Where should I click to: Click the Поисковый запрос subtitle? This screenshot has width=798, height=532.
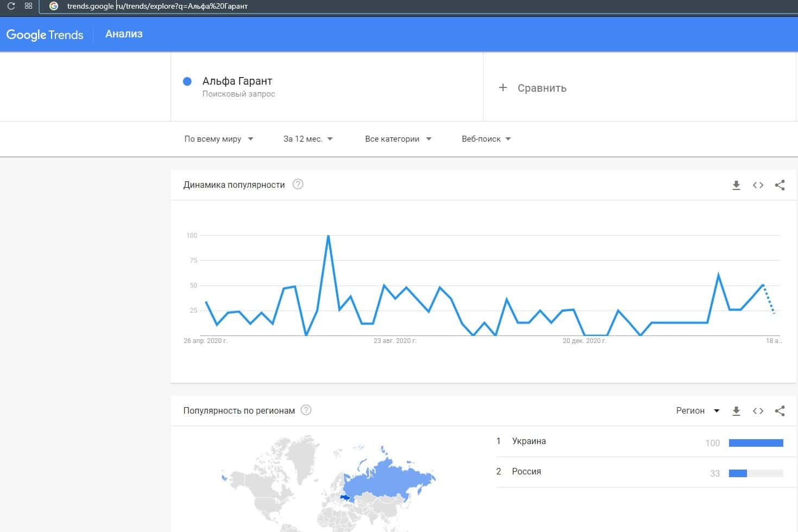[238, 94]
